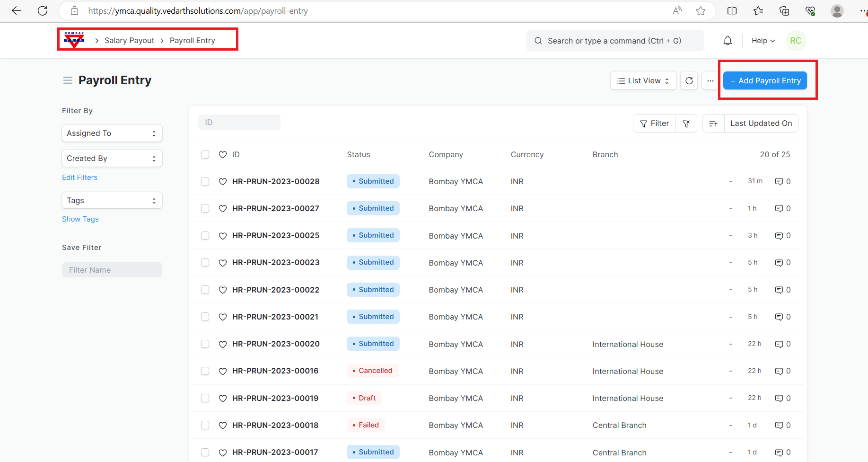Expand the Assigned To filter dropdown
This screenshot has height=462, width=868.
[x=112, y=133]
